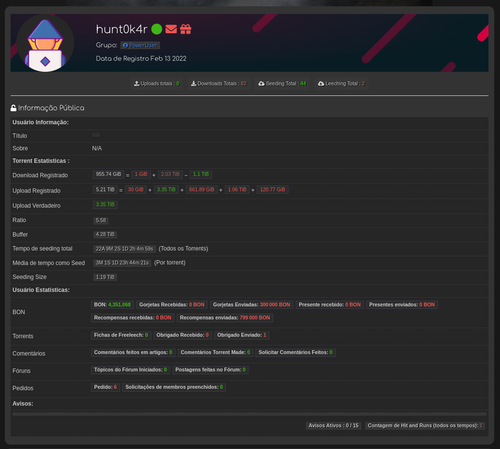This screenshot has height=449, width=500.
Task: Click the 120.77 GiB upload value
Action: (272, 190)
